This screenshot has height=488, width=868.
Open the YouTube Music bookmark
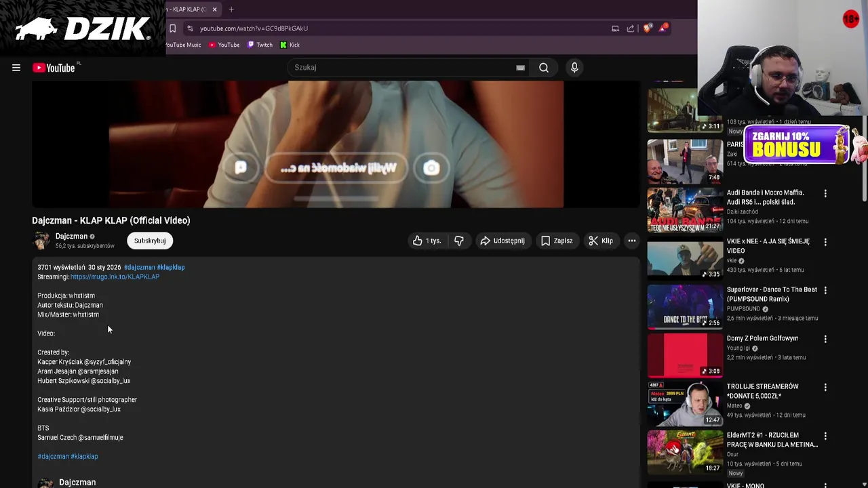184,45
